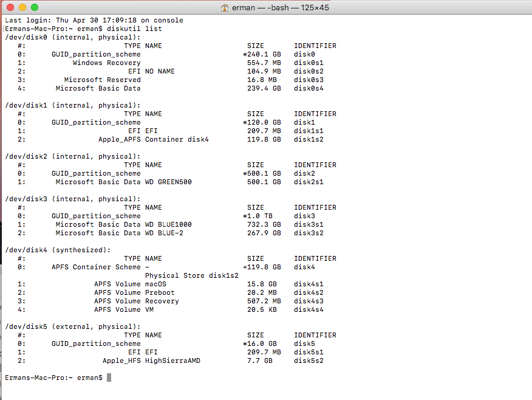532x400 pixels.
Task: Click the 'WD GREEN500' volume name
Action: (x=168, y=182)
